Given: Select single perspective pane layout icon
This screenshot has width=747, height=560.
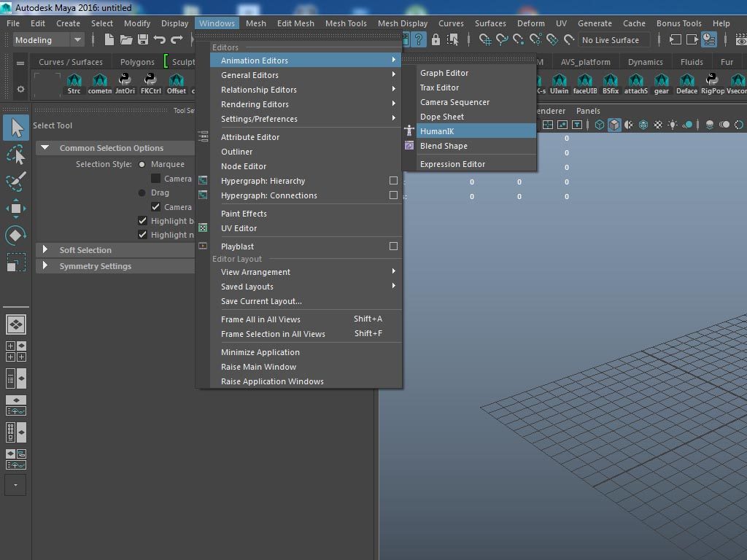Looking at the screenshot, I should click(16, 324).
